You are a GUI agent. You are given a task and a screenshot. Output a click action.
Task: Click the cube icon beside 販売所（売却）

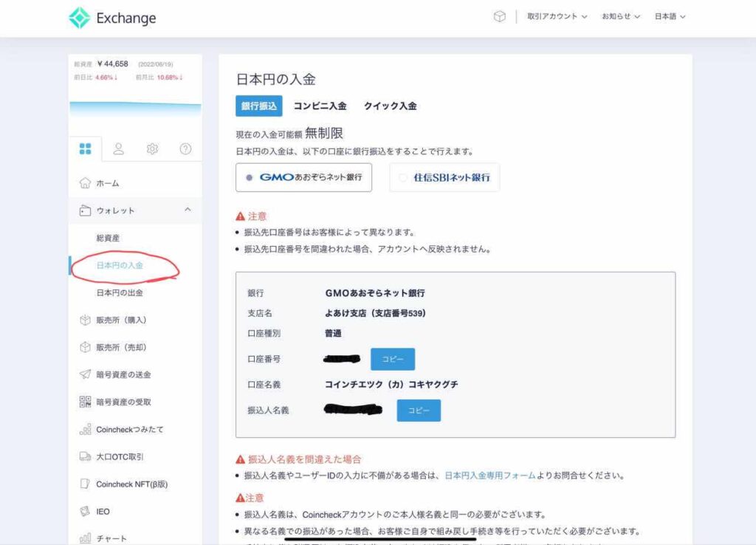pyautogui.click(x=86, y=347)
